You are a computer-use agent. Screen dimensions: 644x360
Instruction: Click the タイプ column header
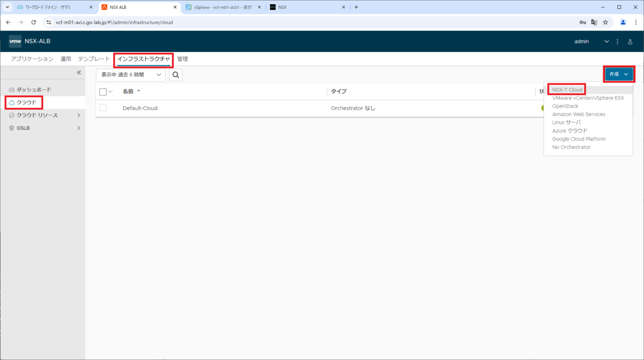click(x=339, y=92)
